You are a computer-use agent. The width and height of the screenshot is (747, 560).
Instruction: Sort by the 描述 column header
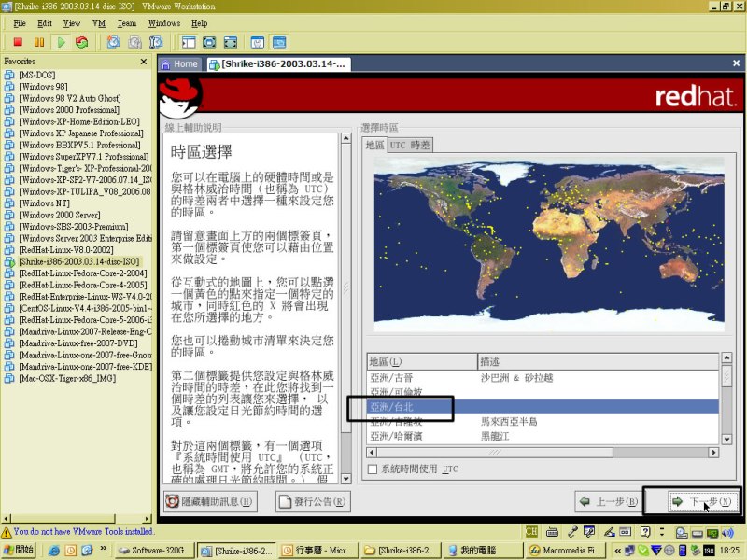tap(598, 362)
